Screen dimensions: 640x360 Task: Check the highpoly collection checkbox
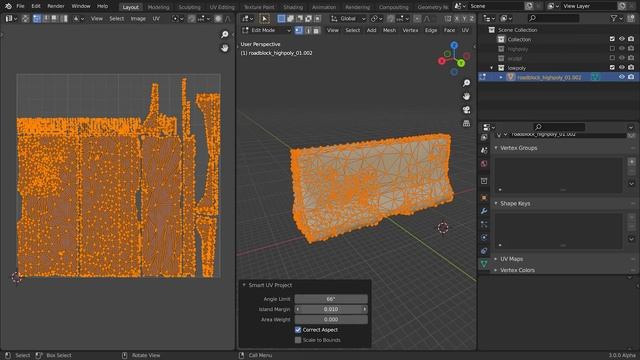[x=612, y=49]
